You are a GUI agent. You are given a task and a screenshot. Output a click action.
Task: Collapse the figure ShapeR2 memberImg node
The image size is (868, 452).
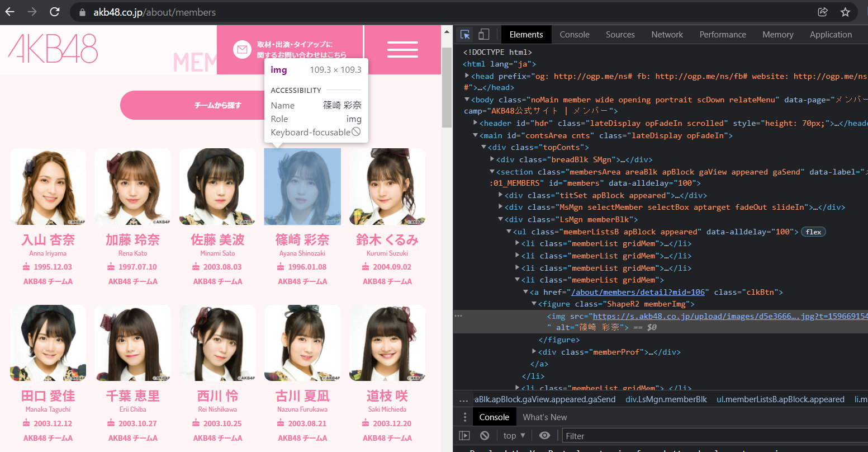click(534, 304)
